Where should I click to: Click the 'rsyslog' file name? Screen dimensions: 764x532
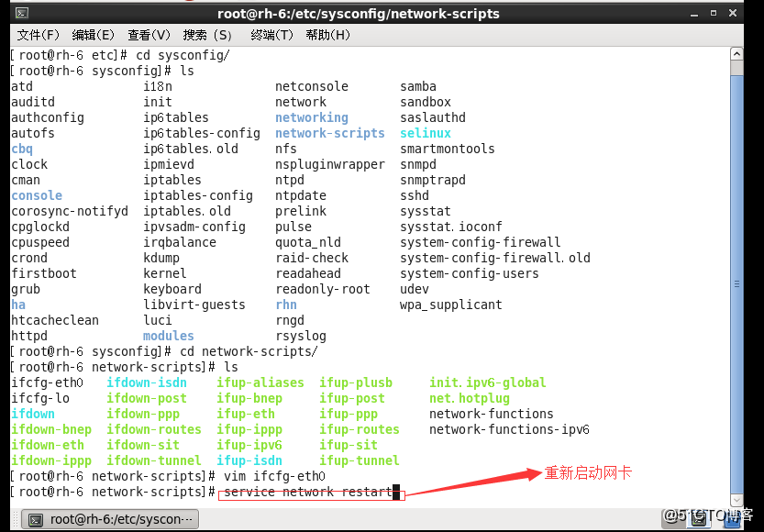tap(301, 336)
